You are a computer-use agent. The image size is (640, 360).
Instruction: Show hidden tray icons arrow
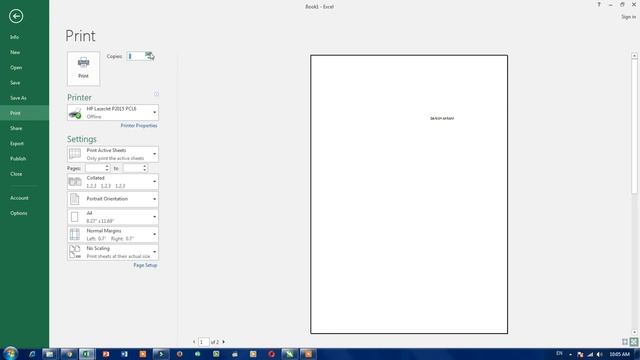571,354
